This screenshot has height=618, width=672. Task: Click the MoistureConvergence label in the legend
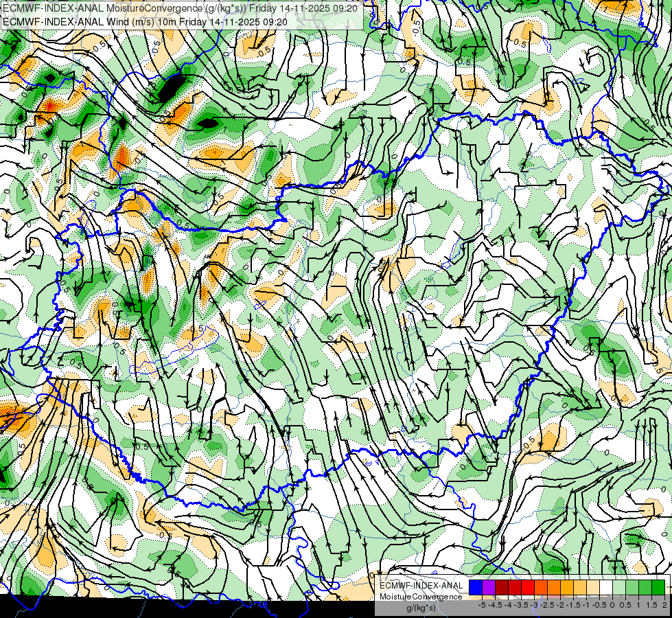421,597
